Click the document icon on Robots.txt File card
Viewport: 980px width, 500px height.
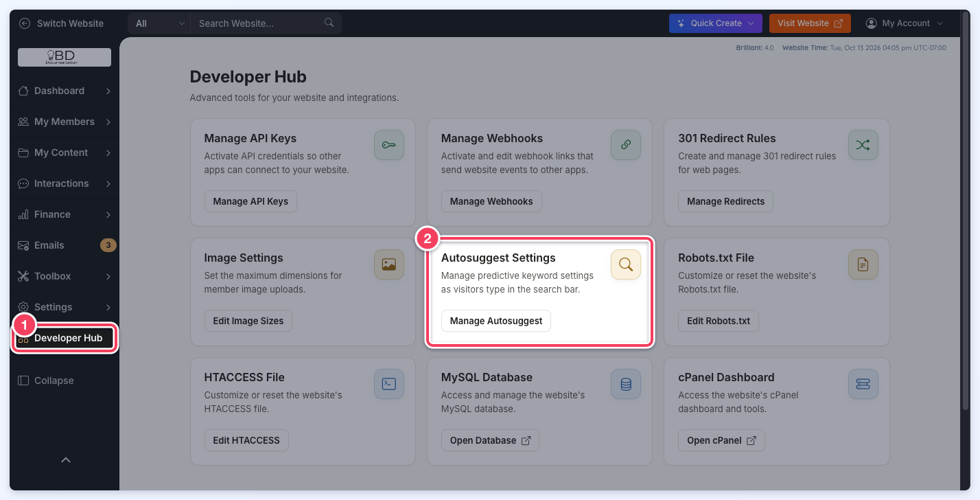click(x=863, y=264)
